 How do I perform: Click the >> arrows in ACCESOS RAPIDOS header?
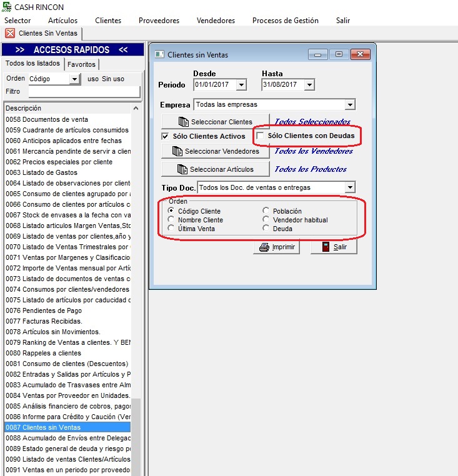(20, 50)
